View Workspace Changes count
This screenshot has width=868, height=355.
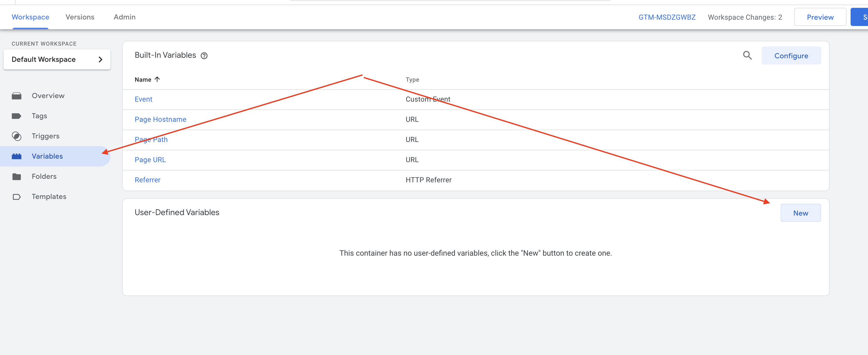[x=745, y=17]
